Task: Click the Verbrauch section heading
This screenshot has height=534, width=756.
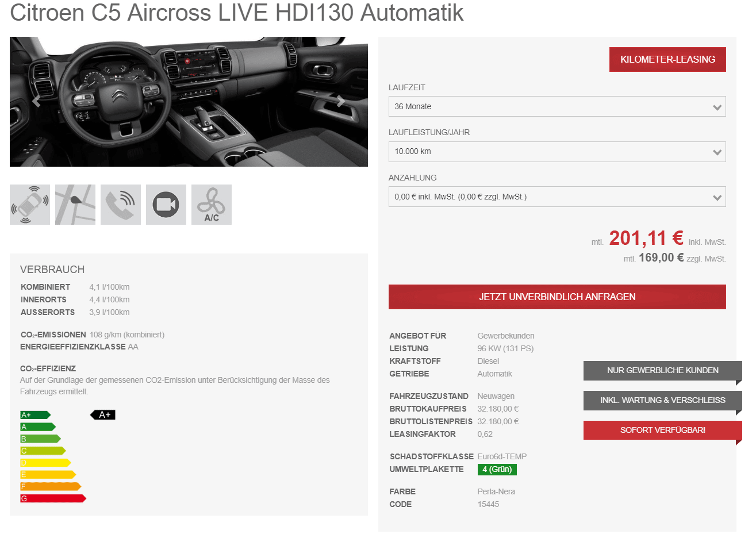Action: pyautogui.click(x=52, y=270)
